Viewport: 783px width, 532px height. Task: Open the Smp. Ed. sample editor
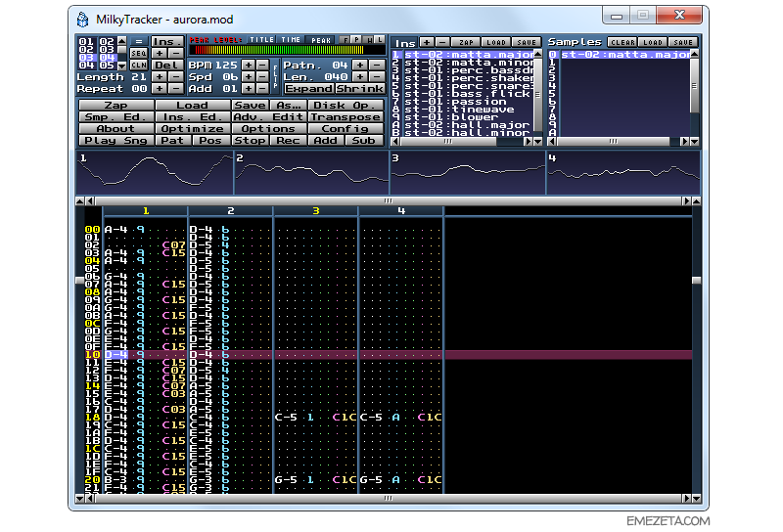tap(115, 116)
